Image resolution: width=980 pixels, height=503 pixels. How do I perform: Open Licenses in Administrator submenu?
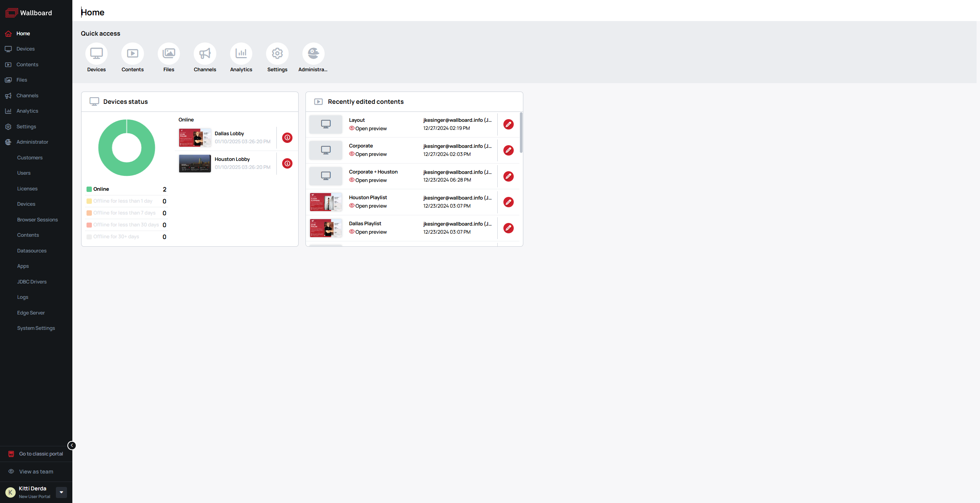point(27,189)
